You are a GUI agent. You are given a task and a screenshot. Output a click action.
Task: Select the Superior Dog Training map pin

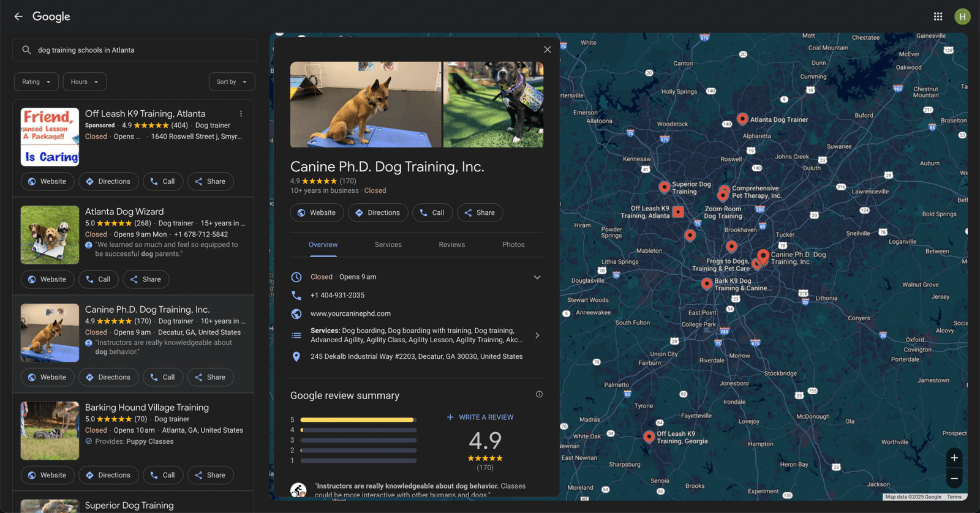click(x=665, y=187)
